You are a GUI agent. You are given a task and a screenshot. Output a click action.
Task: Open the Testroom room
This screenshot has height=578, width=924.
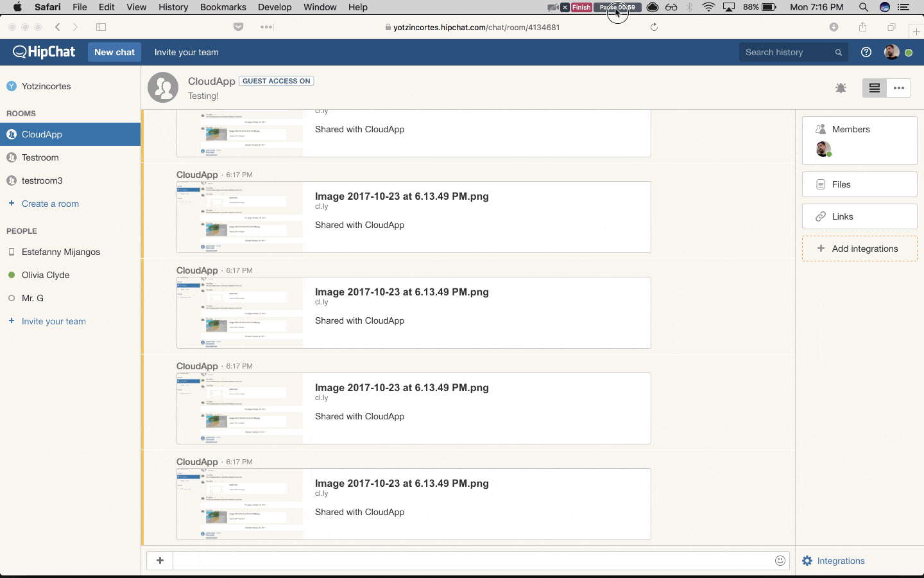click(70, 157)
